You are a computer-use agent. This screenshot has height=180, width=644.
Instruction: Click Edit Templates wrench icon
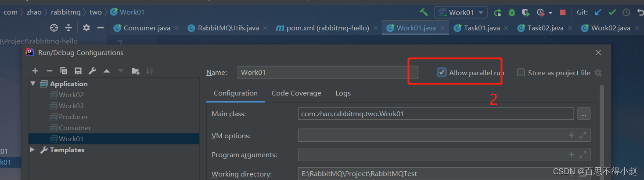92,71
